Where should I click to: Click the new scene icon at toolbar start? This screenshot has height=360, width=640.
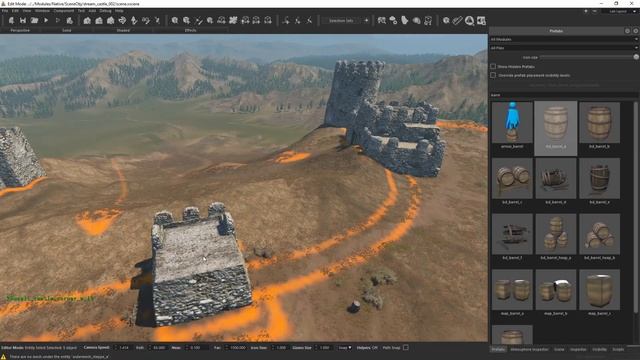click(11, 20)
